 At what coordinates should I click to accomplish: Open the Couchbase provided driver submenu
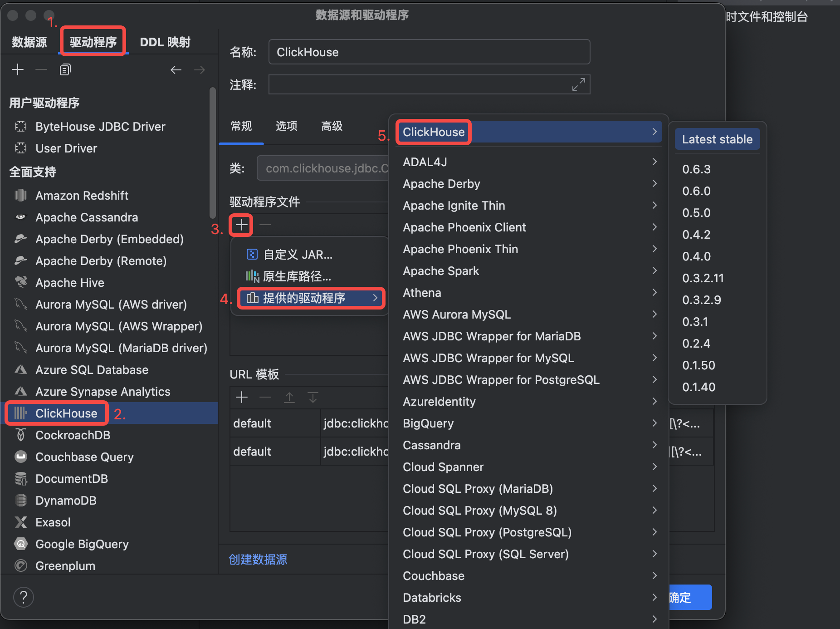tap(529, 575)
